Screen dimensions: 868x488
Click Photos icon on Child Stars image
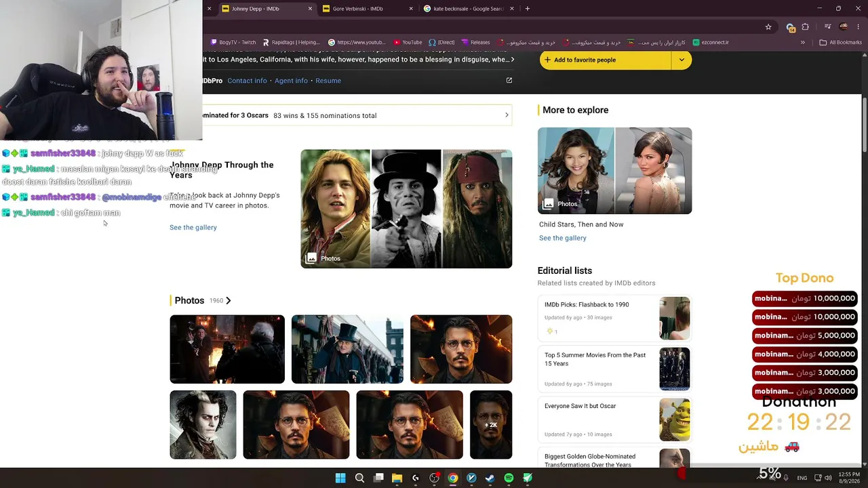548,204
